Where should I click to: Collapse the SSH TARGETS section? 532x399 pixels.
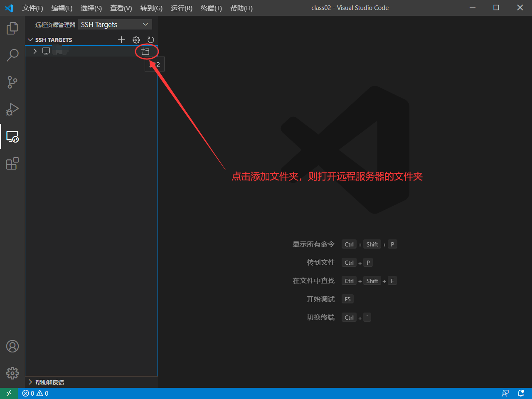click(30, 40)
